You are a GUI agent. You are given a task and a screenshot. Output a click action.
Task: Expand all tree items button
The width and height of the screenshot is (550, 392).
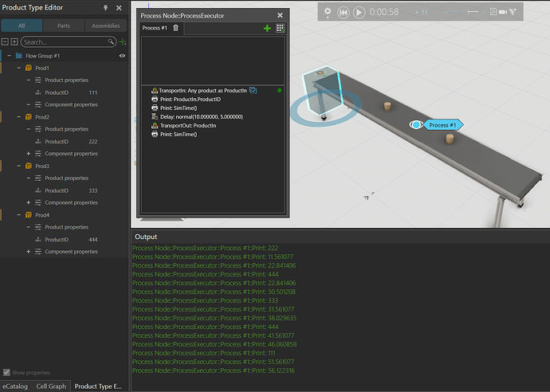[14, 42]
